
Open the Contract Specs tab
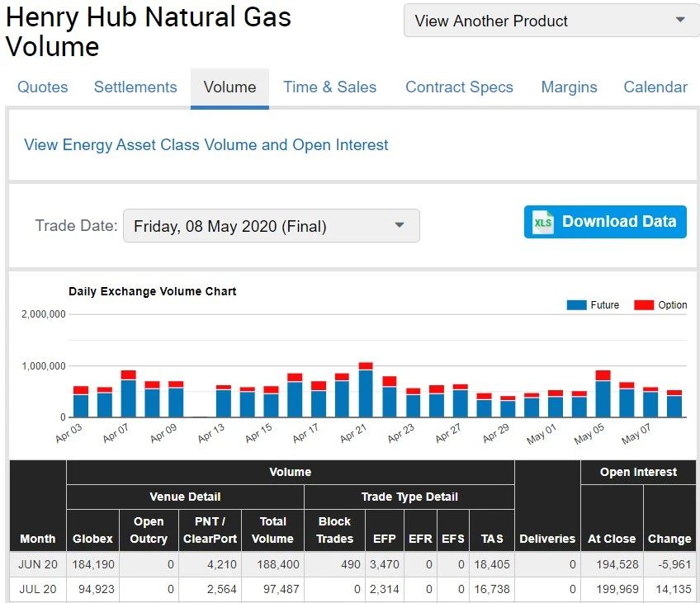click(459, 87)
